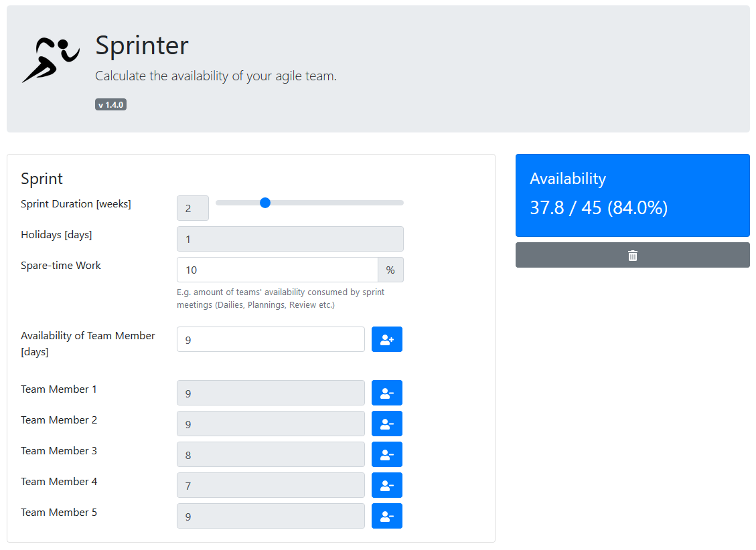Click the Sprinter runner logo
Screen dimensions: 756x550
[51, 60]
